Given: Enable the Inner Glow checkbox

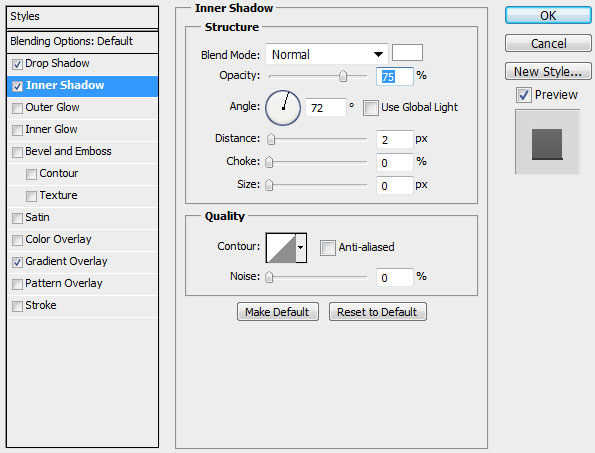Looking at the screenshot, I should 17,130.
